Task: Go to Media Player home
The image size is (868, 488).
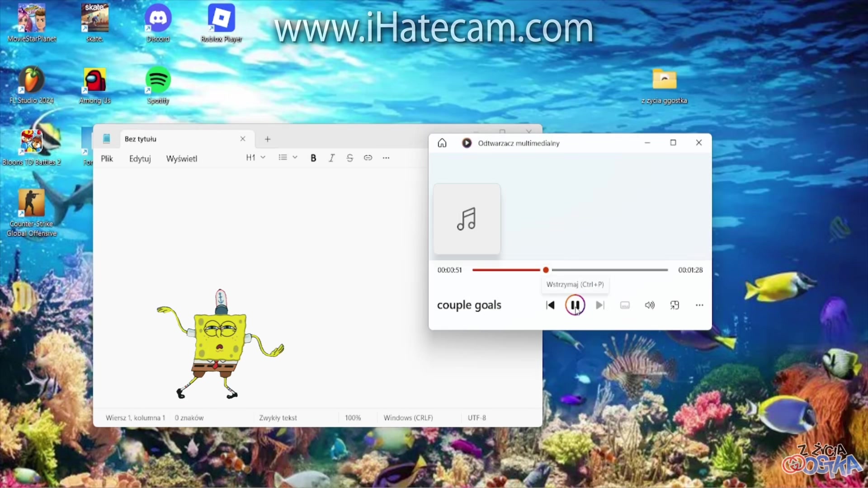Action: pyautogui.click(x=442, y=143)
